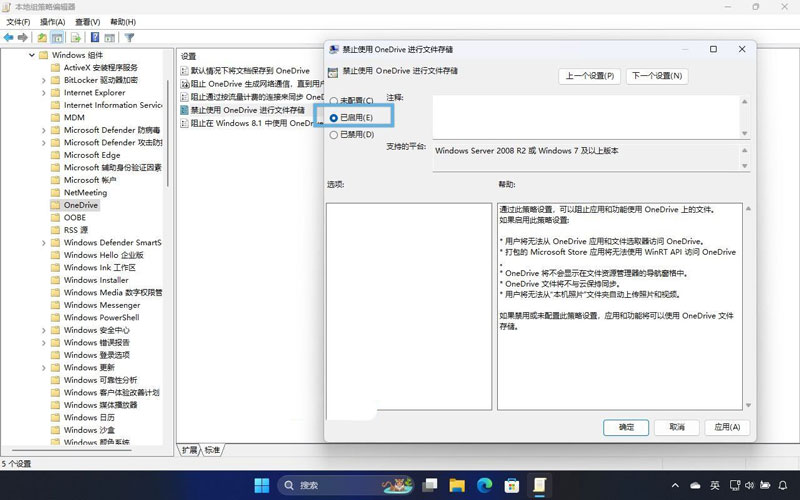The image size is (800, 500).
Task: Select the 已禁用(D) radio button
Action: pos(334,134)
